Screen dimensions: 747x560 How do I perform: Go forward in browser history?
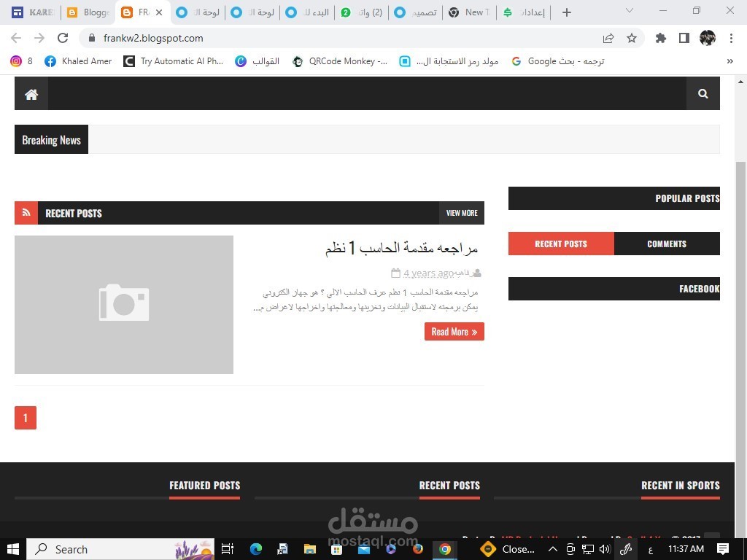[39, 38]
